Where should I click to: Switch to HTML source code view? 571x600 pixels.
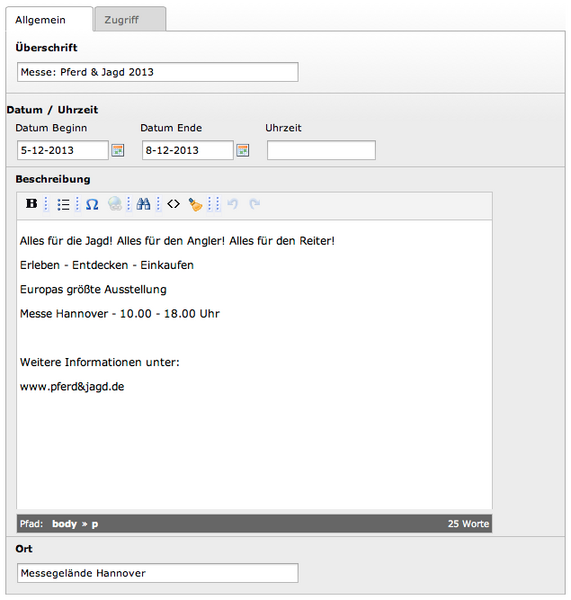coord(173,204)
